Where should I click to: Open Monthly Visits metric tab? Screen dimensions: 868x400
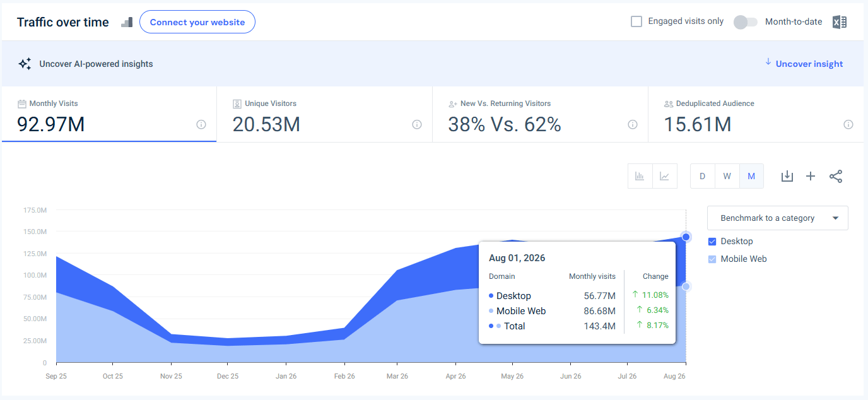pyautogui.click(x=109, y=114)
